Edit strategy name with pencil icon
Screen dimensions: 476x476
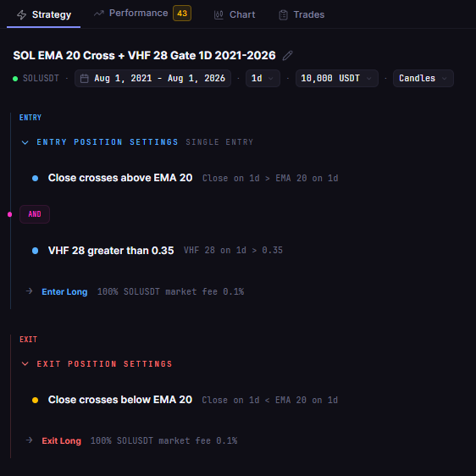coord(287,56)
